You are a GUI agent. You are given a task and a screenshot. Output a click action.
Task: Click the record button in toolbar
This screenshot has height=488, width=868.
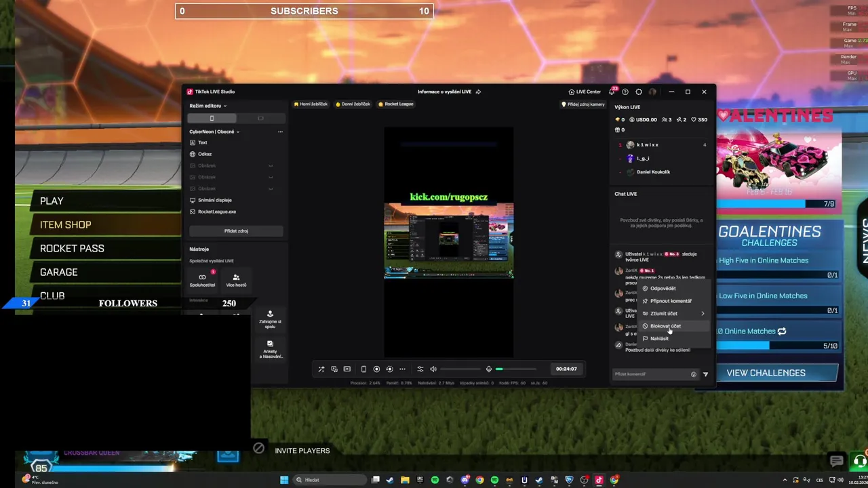(376, 369)
